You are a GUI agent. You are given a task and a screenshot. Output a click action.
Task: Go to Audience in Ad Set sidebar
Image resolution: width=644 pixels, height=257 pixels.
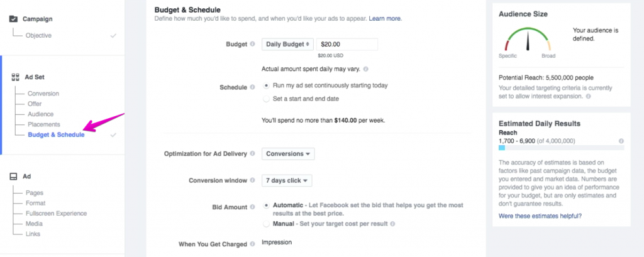pyautogui.click(x=41, y=114)
